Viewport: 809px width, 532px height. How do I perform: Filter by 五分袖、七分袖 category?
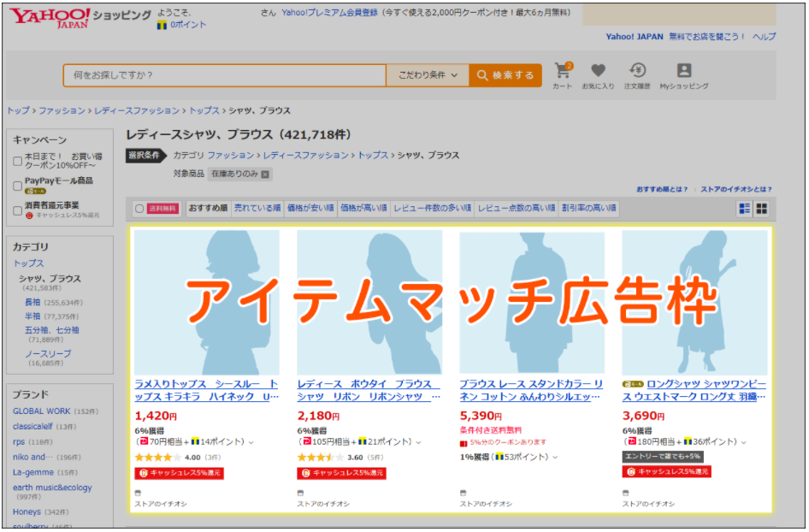click(51, 330)
